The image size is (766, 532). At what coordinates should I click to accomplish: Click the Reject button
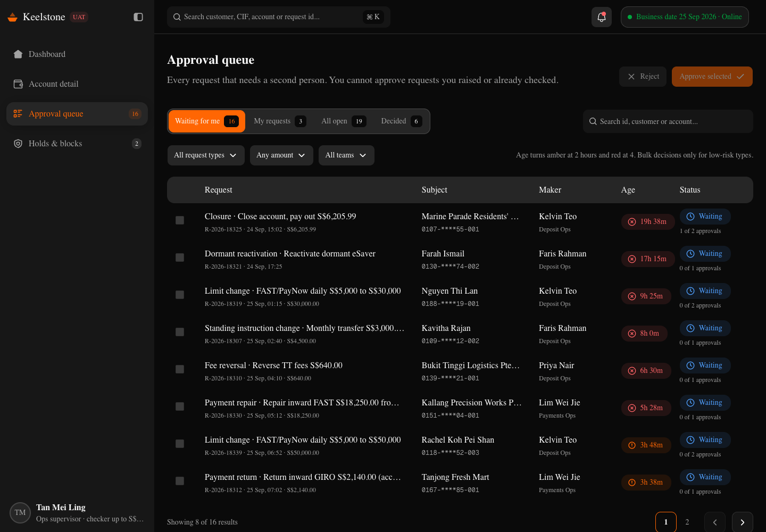click(x=643, y=77)
